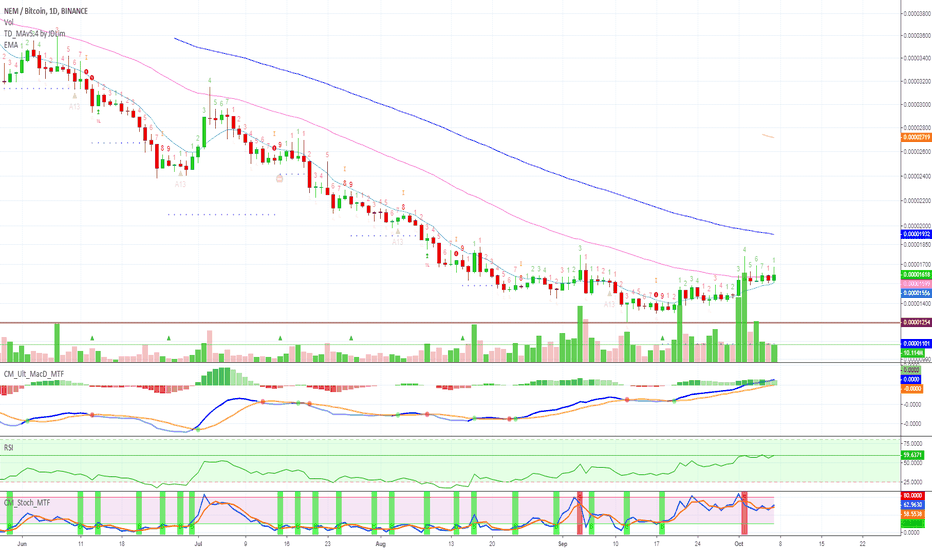
Task: Click the blue 0.00001556 price tag
Action: coord(916,293)
